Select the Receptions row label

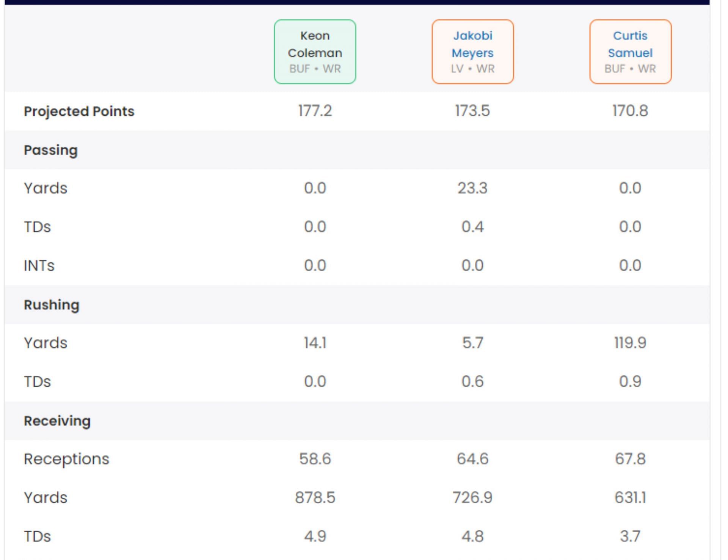(x=66, y=459)
